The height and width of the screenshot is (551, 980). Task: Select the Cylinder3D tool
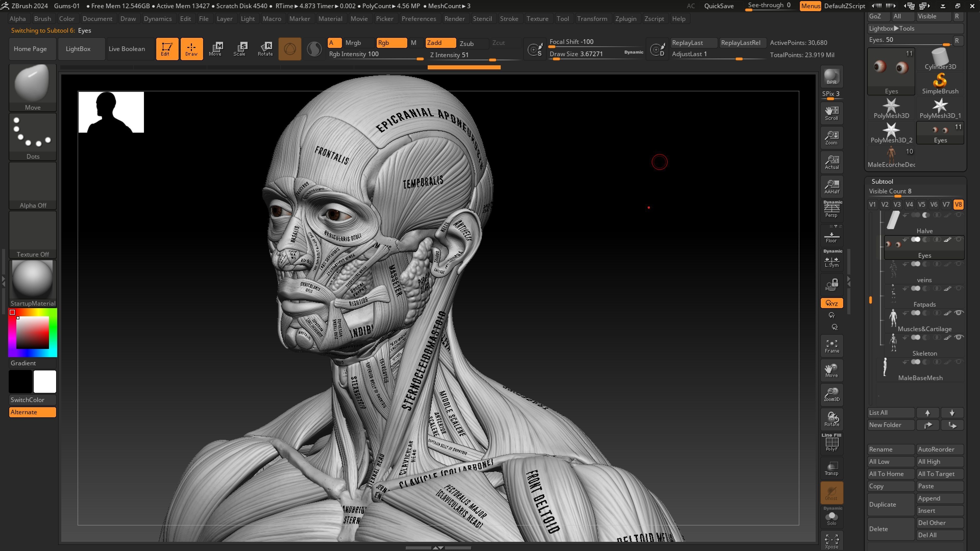[x=940, y=59]
